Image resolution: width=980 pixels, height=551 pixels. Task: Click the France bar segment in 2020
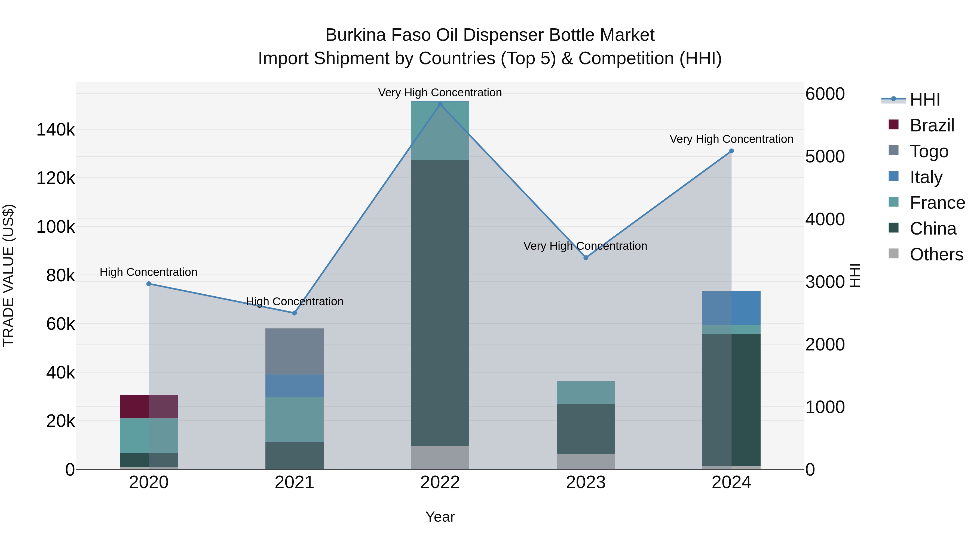(x=149, y=436)
